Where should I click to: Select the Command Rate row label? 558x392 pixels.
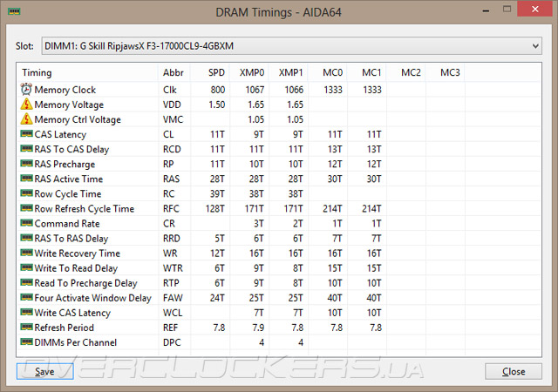pyautogui.click(x=67, y=223)
